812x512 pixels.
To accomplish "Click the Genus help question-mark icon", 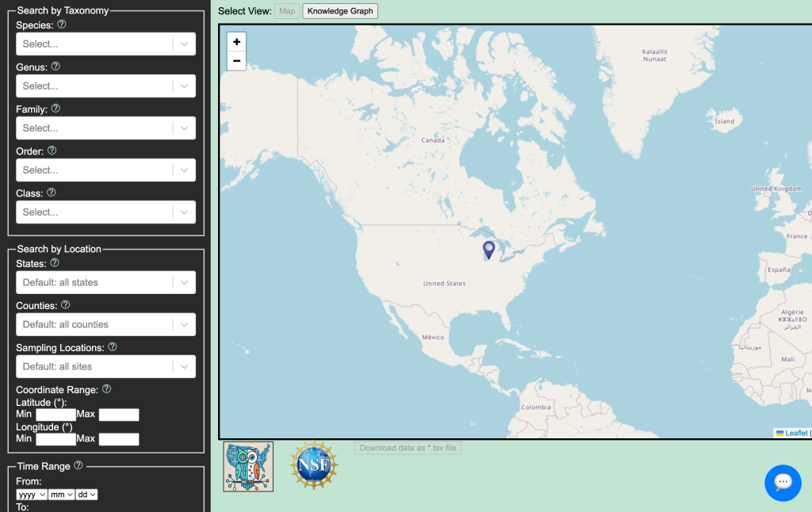I will pyautogui.click(x=56, y=67).
